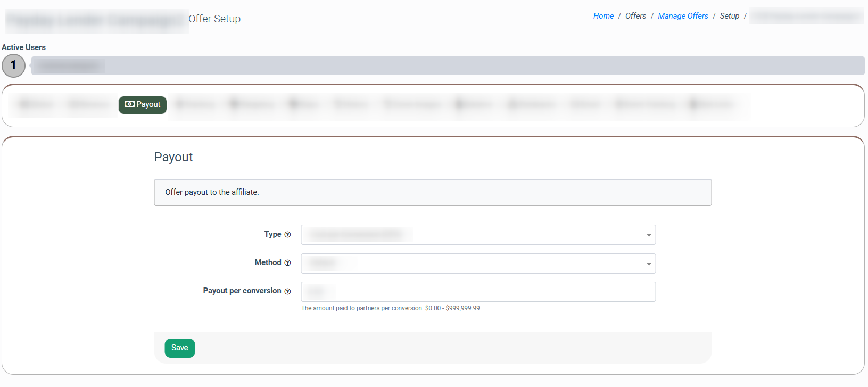Click the active user name bar
868x387 pixels.
(x=447, y=66)
